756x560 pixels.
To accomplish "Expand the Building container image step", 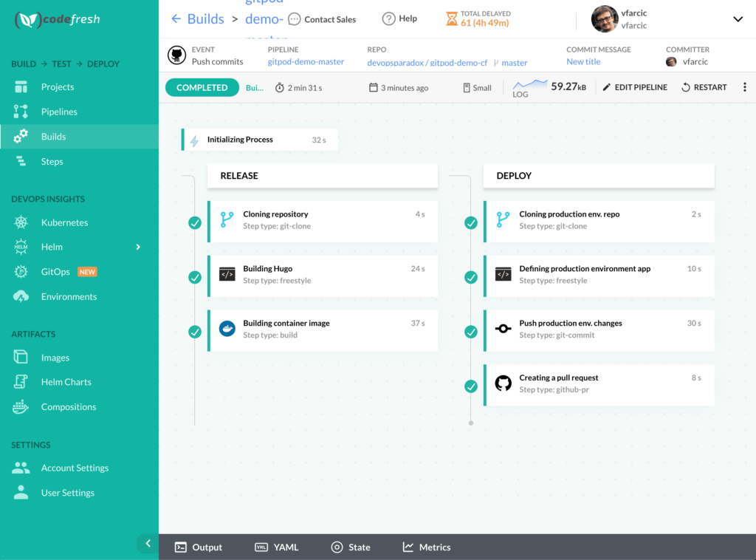I will pyautogui.click(x=323, y=330).
